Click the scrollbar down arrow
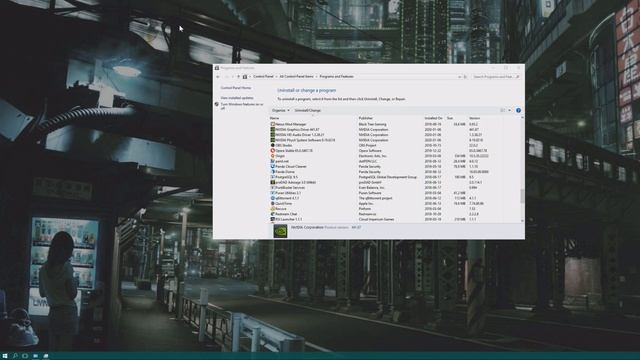Image resolution: width=640 pixels, height=360 pixels. pos(522,221)
